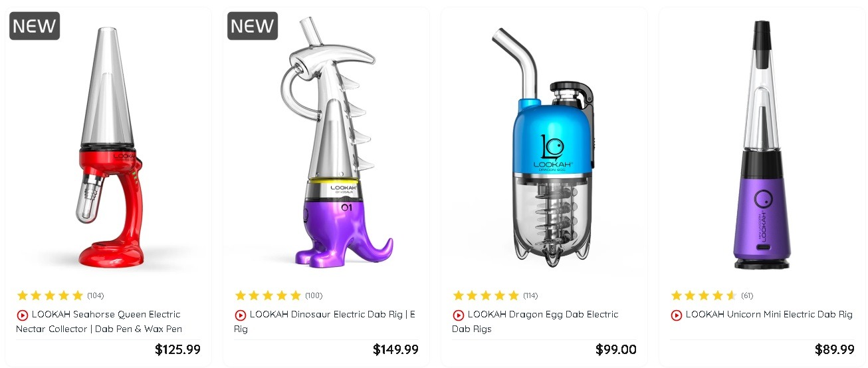Click the video play icon beside Seahorse Queen title
Image resolution: width=868 pixels, height=368 pixels.
pos(23,315)
